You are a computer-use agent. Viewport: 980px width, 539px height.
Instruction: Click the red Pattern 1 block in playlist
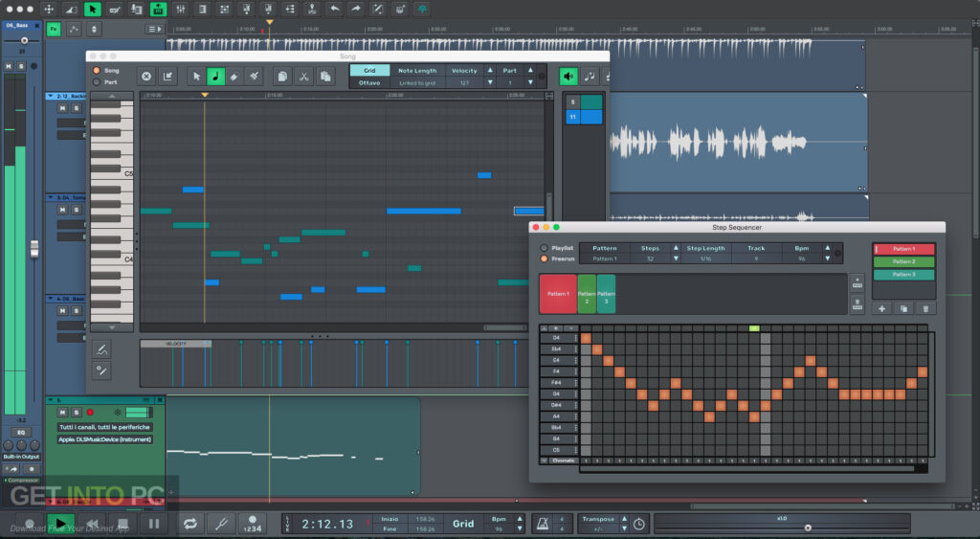[558, 294]
